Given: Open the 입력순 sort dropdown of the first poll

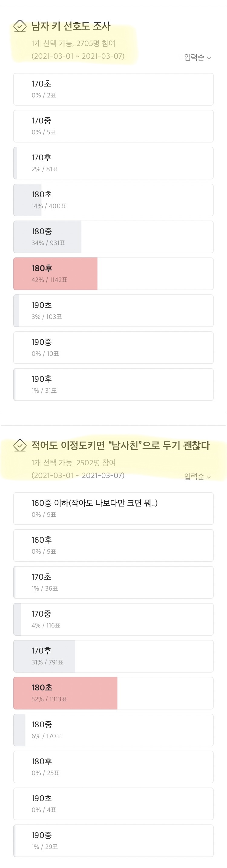Looking at the screenshot, I should [197, 57].
